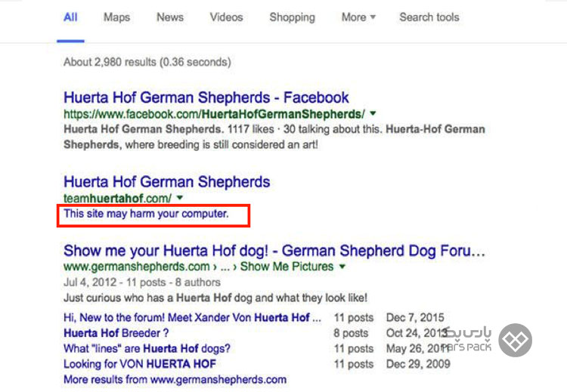
Task: Switch to the Maps tab
Action: pyautogui.click(x=116, y=17)
